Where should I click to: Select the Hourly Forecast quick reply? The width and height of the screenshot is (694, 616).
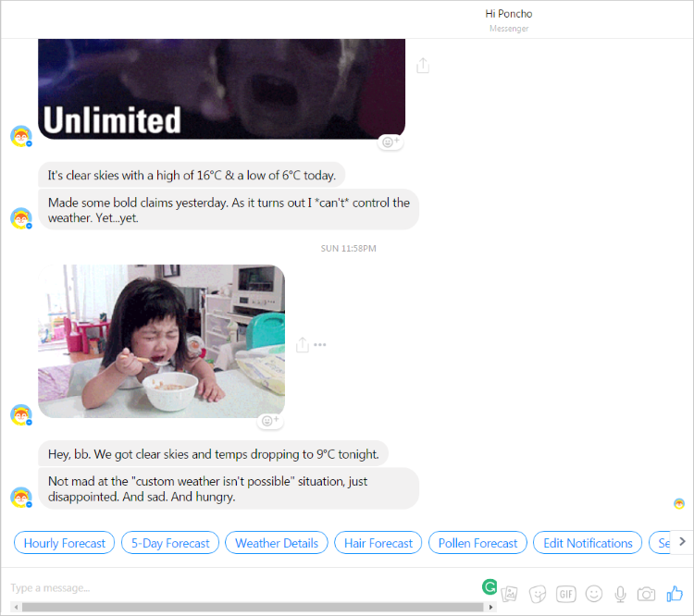coord(65,543)
